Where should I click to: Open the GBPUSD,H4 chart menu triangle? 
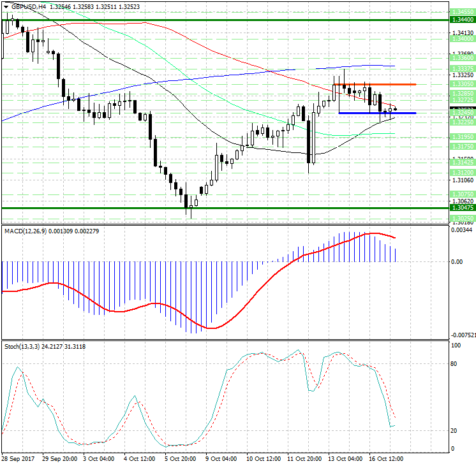coord(5,6)
